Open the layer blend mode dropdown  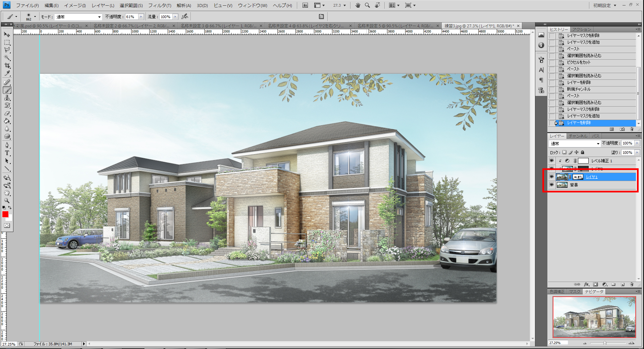(x=575, y=143)
